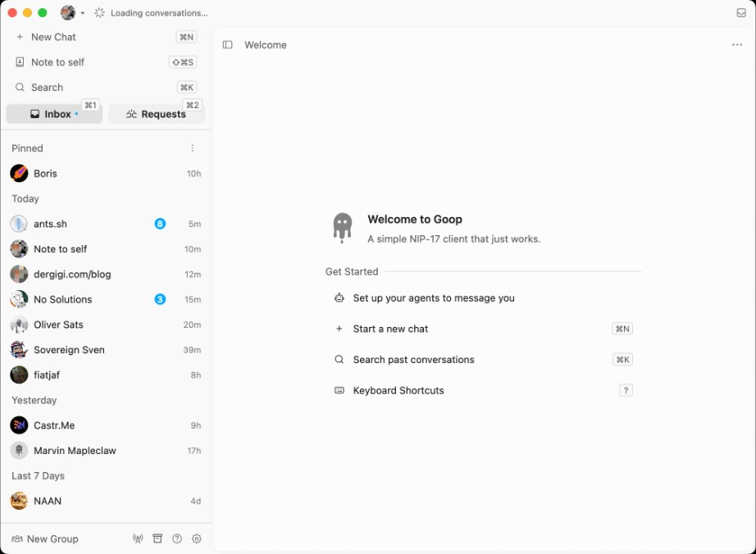This screenshot has height=554, width=756.
Task: Open the Castr.Me conversation
Action: tap(106, 425)
